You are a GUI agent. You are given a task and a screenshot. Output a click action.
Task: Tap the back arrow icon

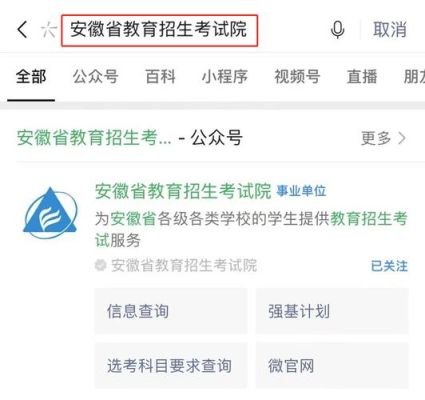click(22, 29)
